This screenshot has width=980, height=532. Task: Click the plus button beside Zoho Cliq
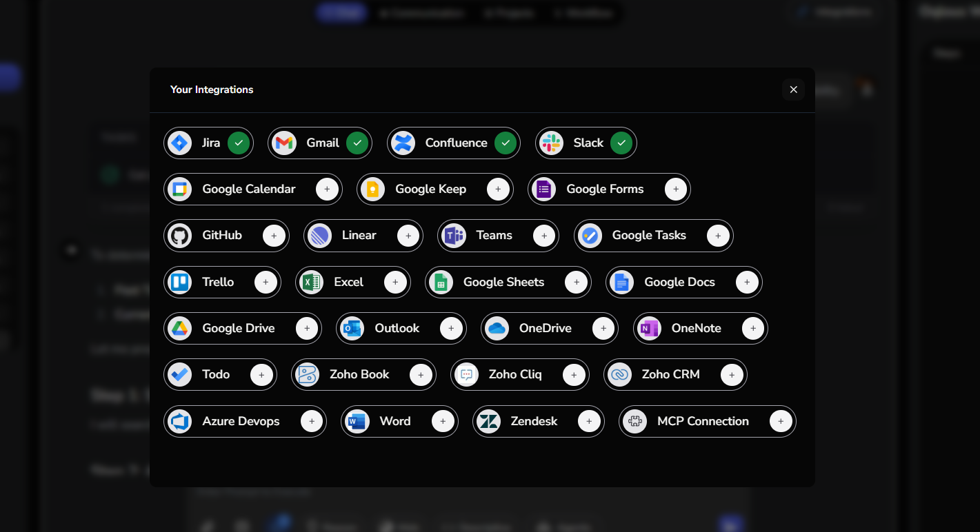click(x=574, y=375)
